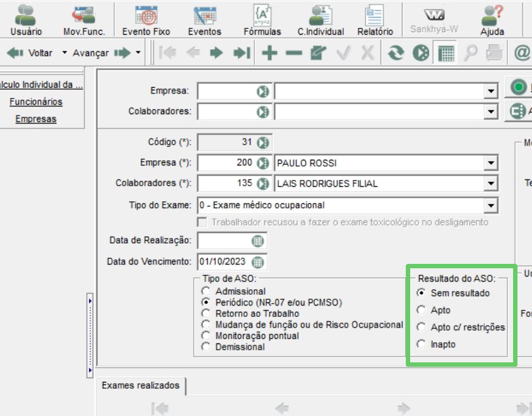Cancel changes with the X icon
This screenshot has width=532, height=416.
[368, 52]
